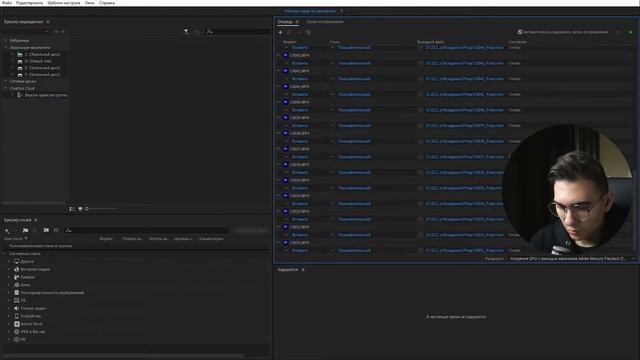
Task: Select the C0036.MP4 queue item
Action: [x=299, y=164]
